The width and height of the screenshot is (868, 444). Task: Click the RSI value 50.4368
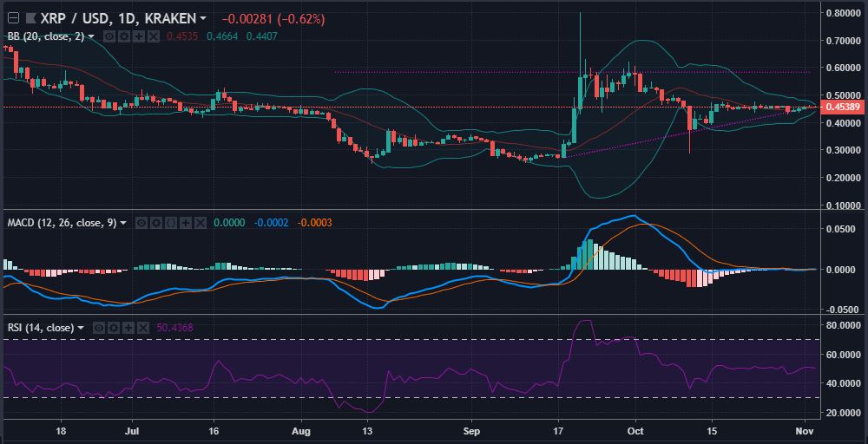tap(175, 328)
